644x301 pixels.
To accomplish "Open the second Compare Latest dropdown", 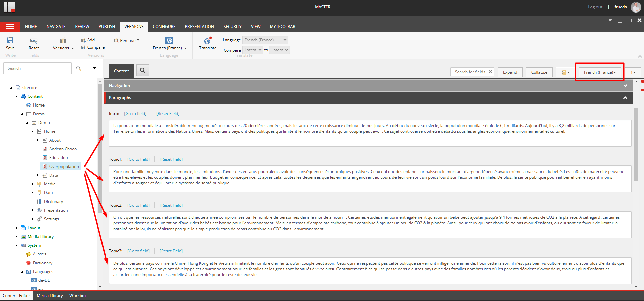I will coord(280,50).
